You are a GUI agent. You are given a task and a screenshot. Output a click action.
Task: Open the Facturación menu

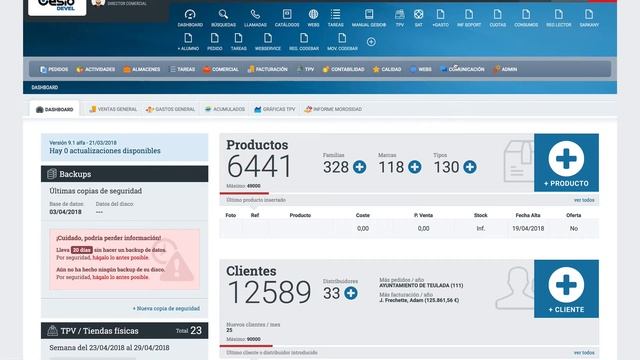click(x=268, y=69)
